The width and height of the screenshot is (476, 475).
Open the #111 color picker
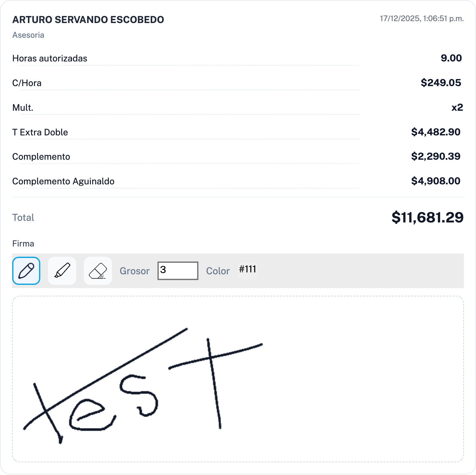tap(247, 270)
